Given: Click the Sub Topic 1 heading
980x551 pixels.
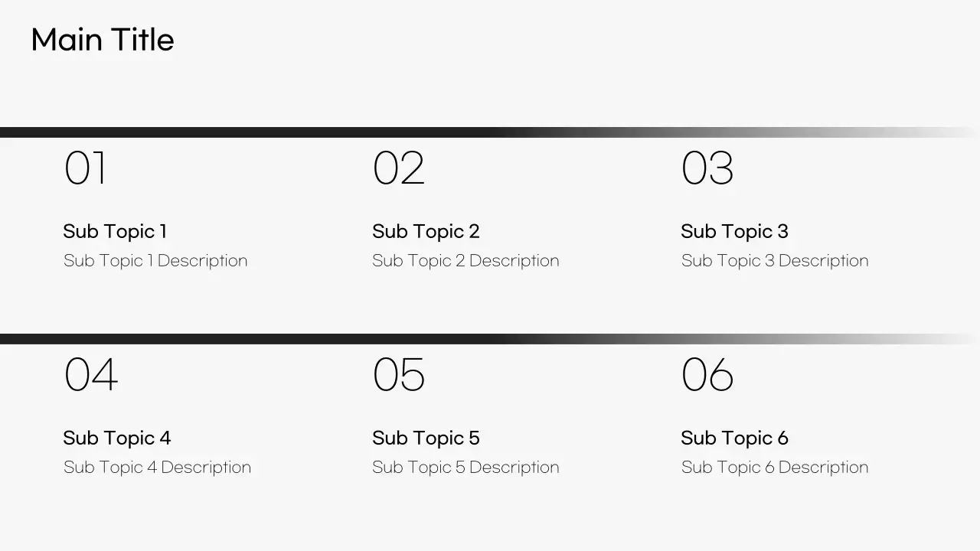Looking at the screenshot, I should (115, 231).
